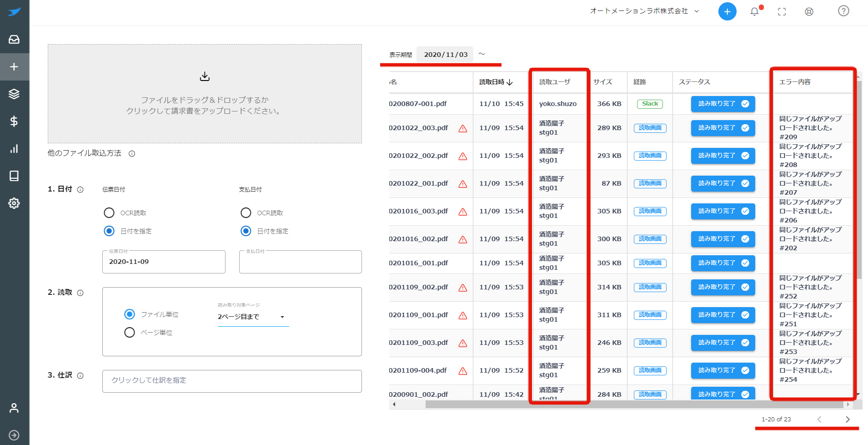This screenshot has width=868, height=445.
Task: Open the notifications bell
Action: click(754, 11)
